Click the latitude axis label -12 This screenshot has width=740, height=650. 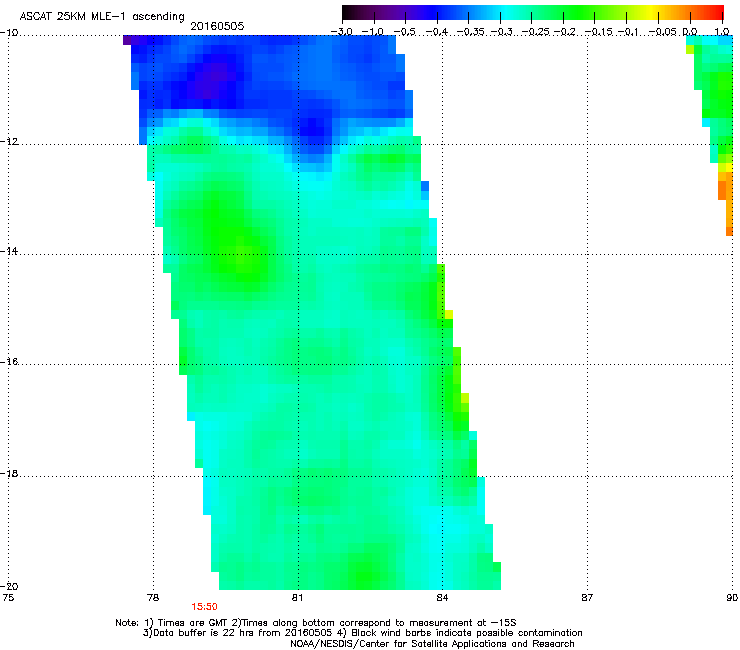click(9, 142)
